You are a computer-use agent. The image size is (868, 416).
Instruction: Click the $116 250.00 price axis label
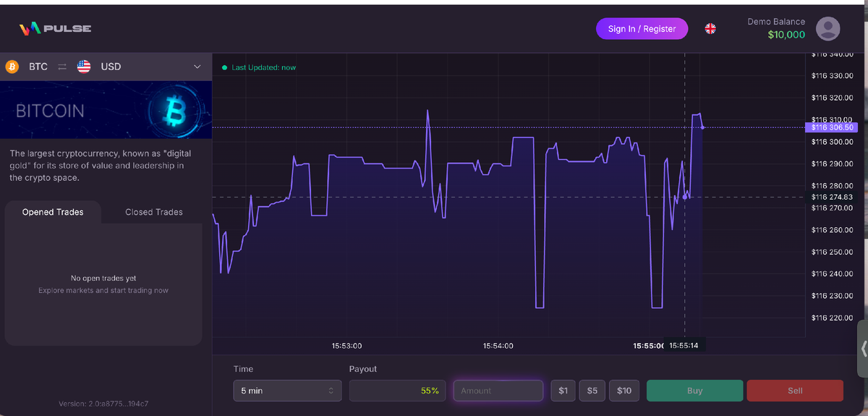(832, 252)
